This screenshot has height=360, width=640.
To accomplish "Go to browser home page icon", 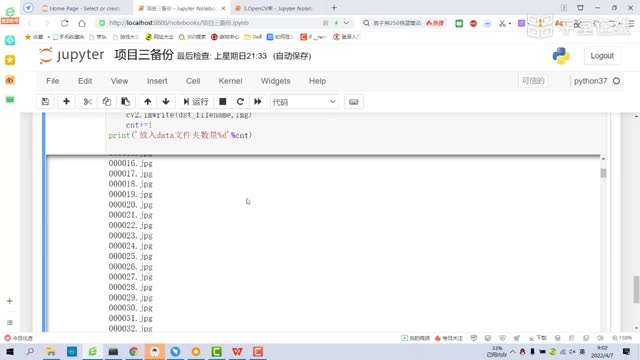I will tap(82, 23).
